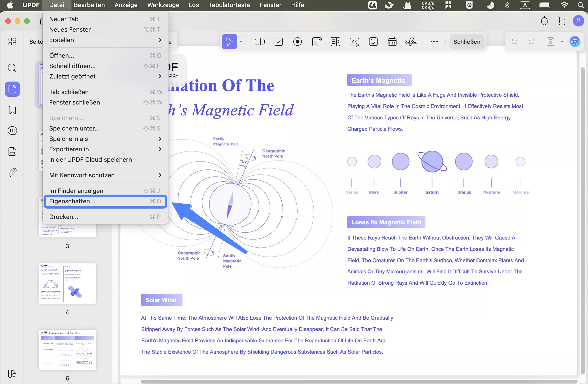Open the comments panel in the sidebar
Screen dimensions: 588x384
12,131
